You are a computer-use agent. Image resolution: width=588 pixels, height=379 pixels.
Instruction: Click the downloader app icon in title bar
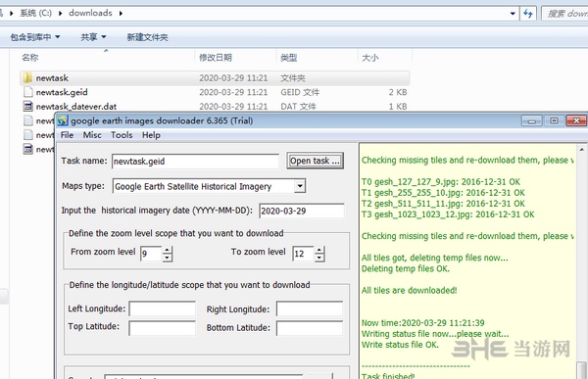(63, 120)
